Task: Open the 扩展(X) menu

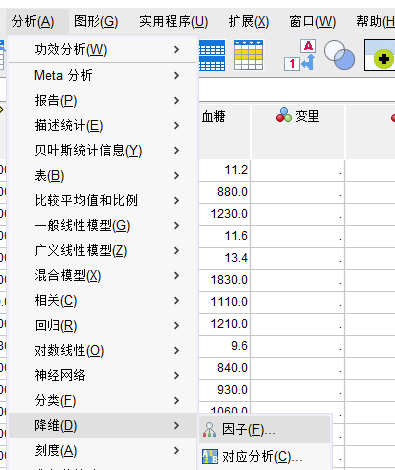Action: [249, 22]
